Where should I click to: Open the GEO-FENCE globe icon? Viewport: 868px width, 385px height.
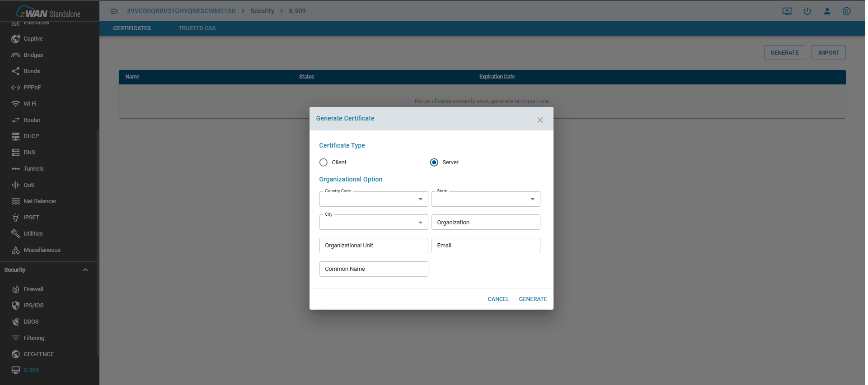(x=16, y=354)
